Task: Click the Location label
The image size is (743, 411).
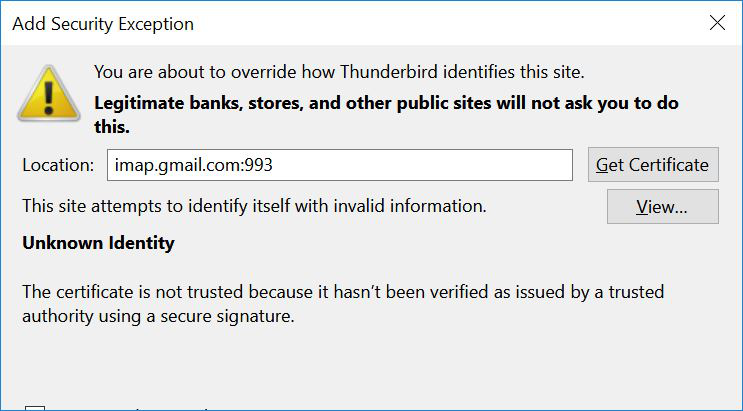Action: (58, 165)
